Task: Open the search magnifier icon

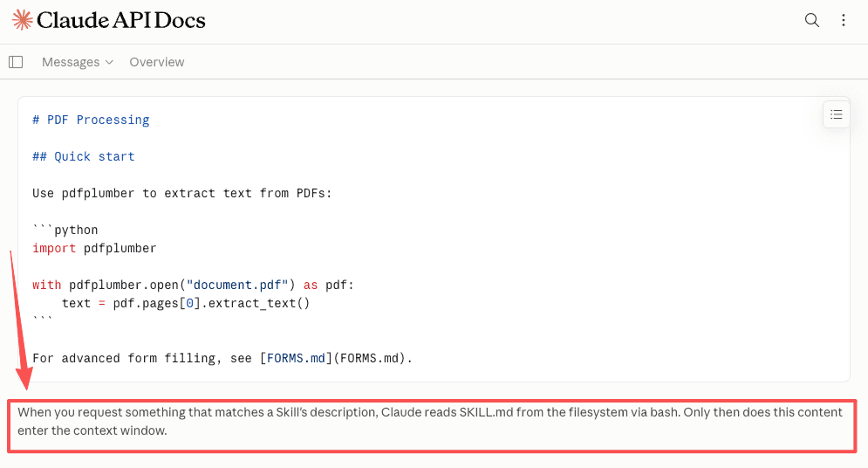Action: point(811,20)
